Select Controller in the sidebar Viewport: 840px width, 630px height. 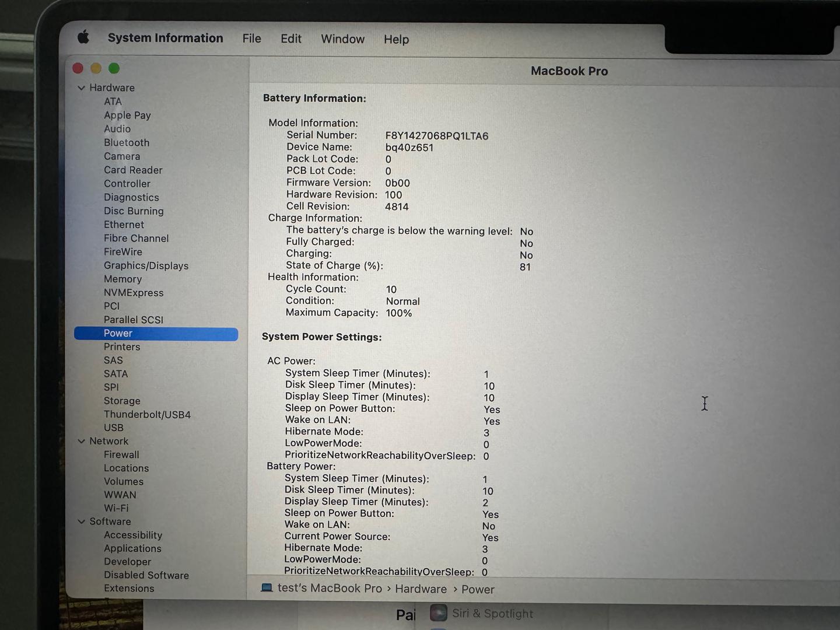(x=127, y=184)
